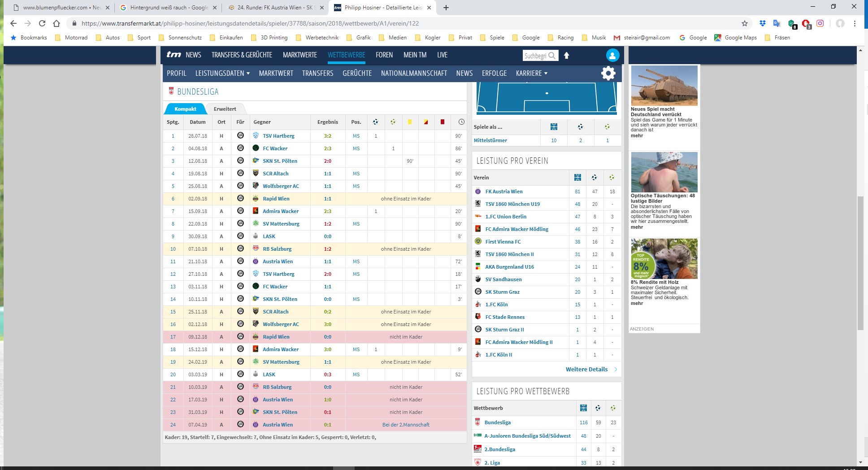
Task: Open Rapid Wien link on matchday 6
Action: coord(276,199)
